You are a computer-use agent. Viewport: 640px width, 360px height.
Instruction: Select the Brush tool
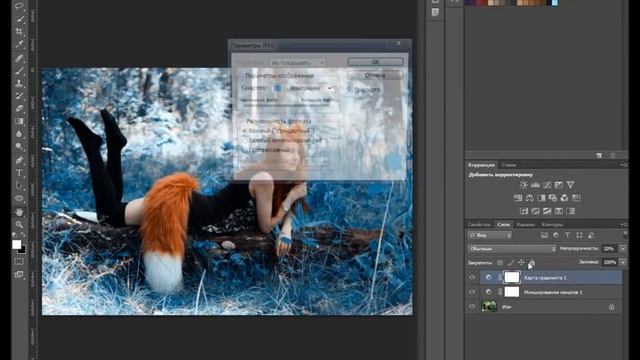click(19, 71)
